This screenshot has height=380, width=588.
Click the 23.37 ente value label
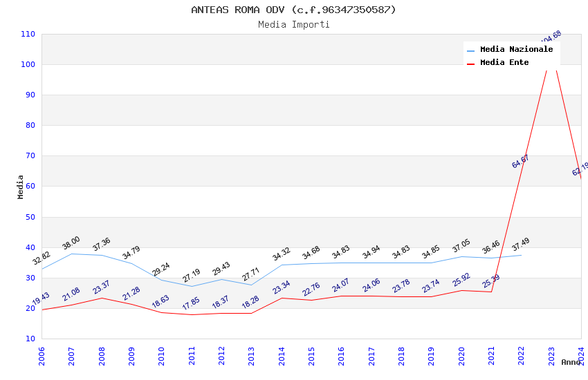[102, 287]
